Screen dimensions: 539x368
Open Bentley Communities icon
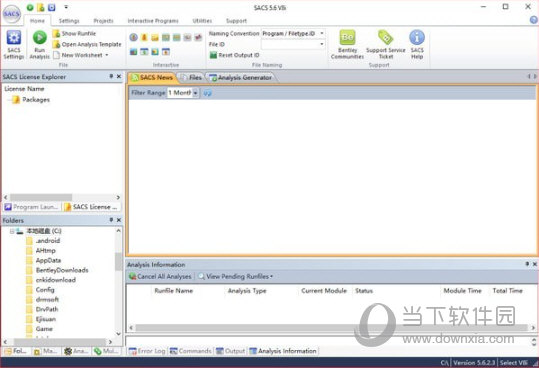347,37
